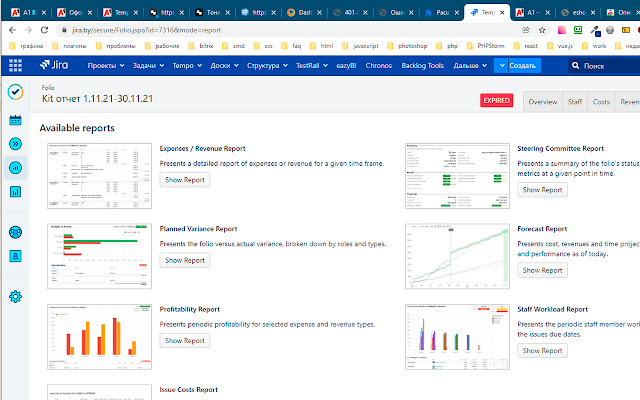640x400 pixels.
Task: Expand the Дальше dropdown menu
Action: click(470, 65)
